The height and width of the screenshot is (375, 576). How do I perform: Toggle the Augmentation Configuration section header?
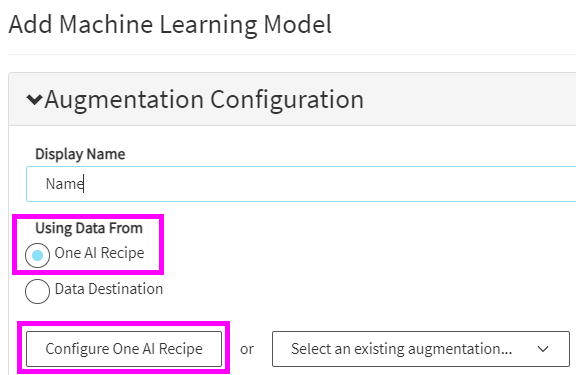[x=292, y=99]
